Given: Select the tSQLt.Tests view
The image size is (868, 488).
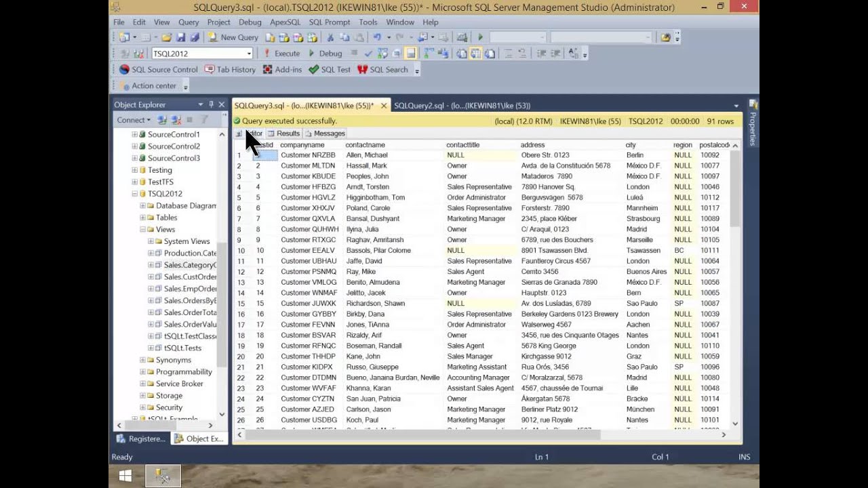Looking at the screenshot, I should [182, 348].
